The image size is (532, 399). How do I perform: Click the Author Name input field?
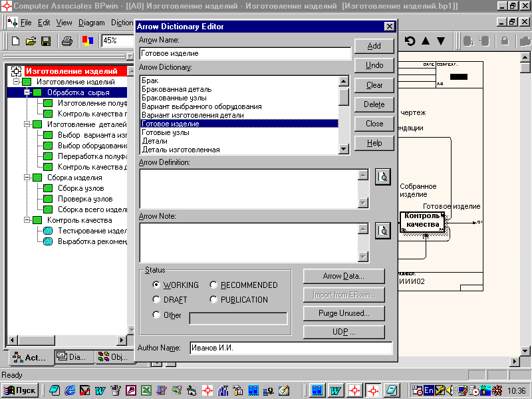point(291,348)
